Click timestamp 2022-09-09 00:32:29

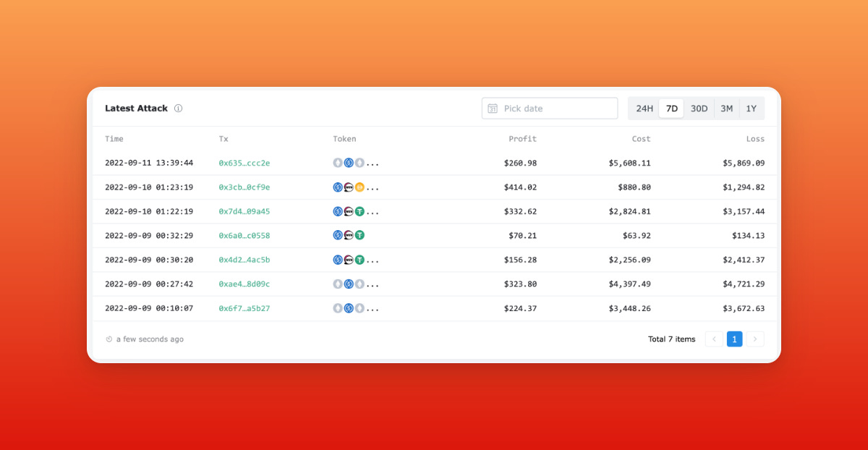coord(149,235)
